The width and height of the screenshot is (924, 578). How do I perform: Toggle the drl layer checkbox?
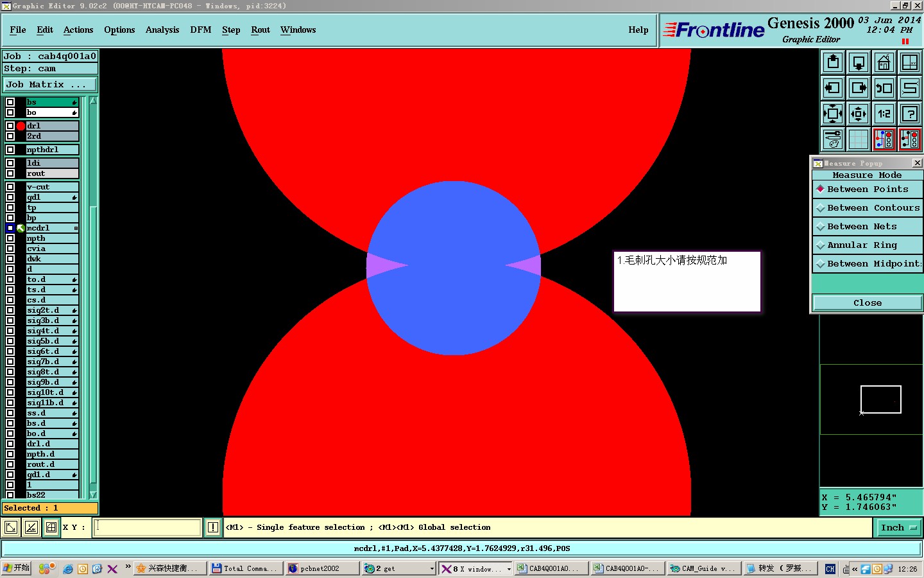10,126
